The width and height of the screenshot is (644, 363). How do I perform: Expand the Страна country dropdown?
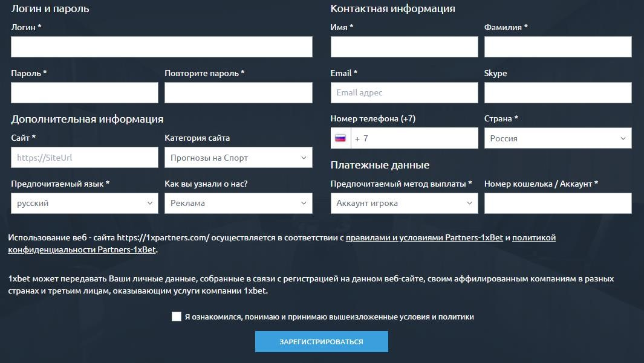[x=558, y=138]
